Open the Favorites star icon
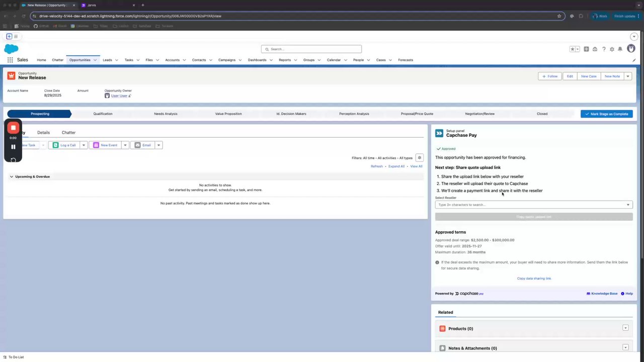This screenshot has height=362, width=644. (572, 49)
